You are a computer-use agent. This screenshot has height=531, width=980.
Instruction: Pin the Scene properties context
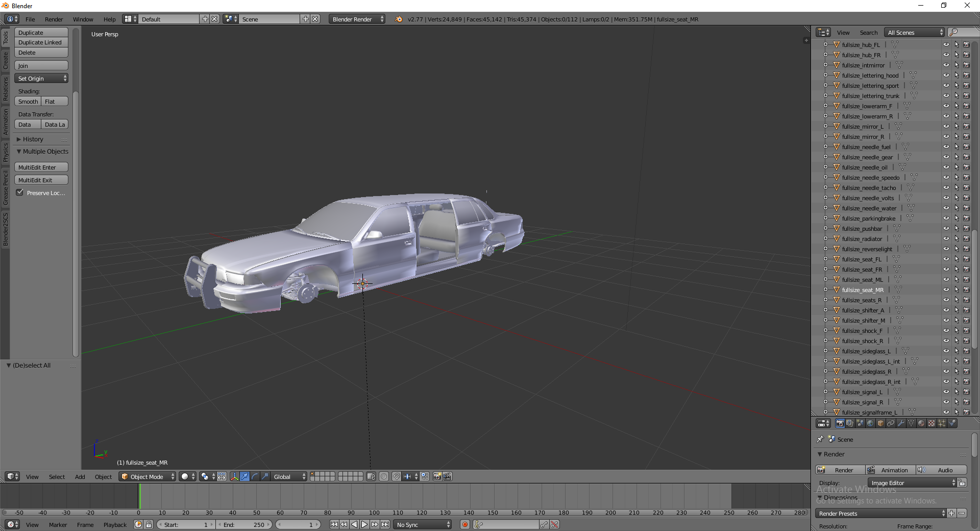point(820,439)
